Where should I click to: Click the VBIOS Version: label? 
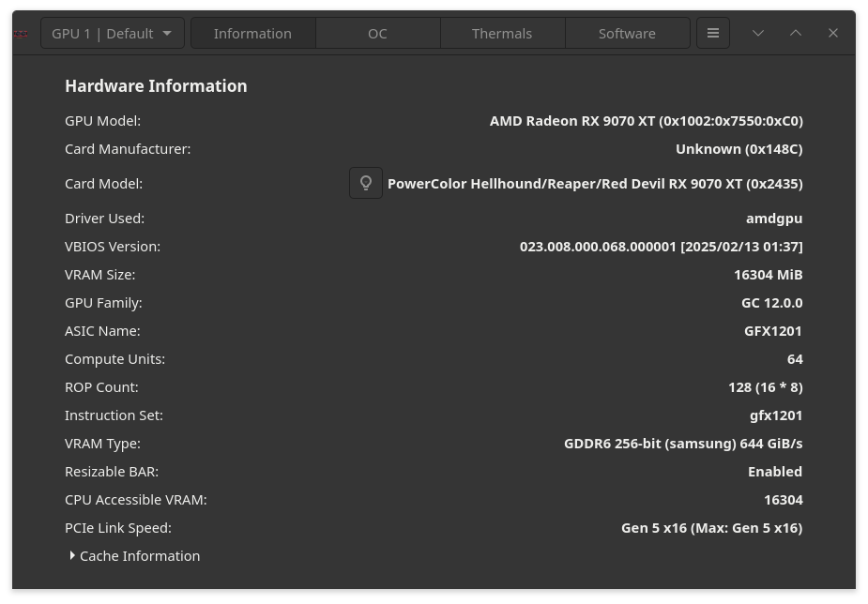113,247
